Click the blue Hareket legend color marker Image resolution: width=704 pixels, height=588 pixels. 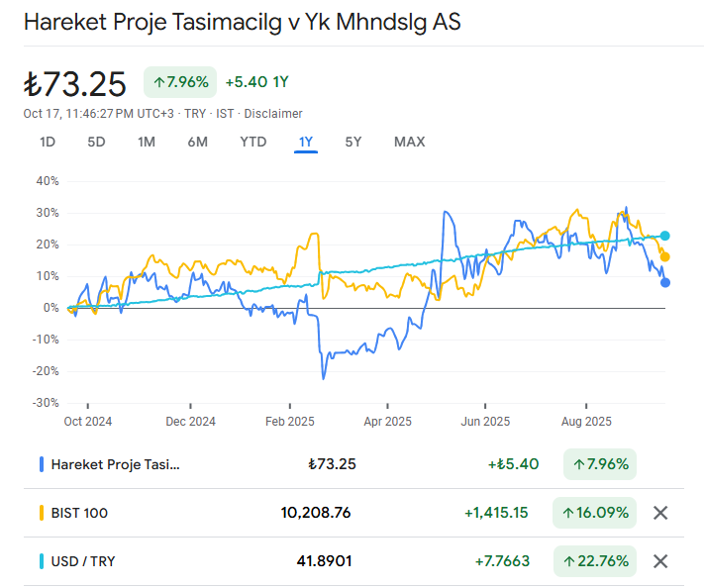click(x=41, y=463)
